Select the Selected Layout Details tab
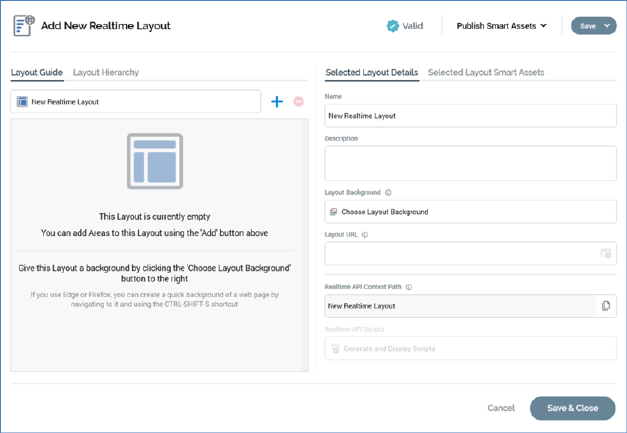Viewport: 627px width, 433px height. click(371, 72)
